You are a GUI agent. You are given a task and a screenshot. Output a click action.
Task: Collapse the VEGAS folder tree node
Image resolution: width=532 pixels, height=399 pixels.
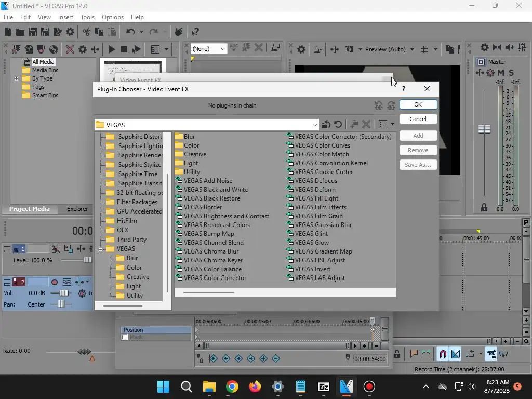tap(100, 249)
